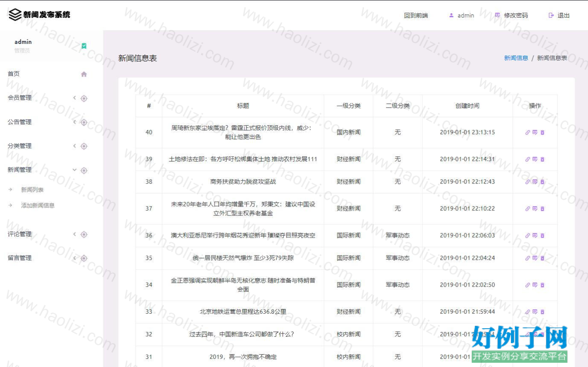Image resolution: width=588 pixels, height=367 pixels.
Task: Select 新闻列表 submenu item
Action: click(x=32, y=190)
